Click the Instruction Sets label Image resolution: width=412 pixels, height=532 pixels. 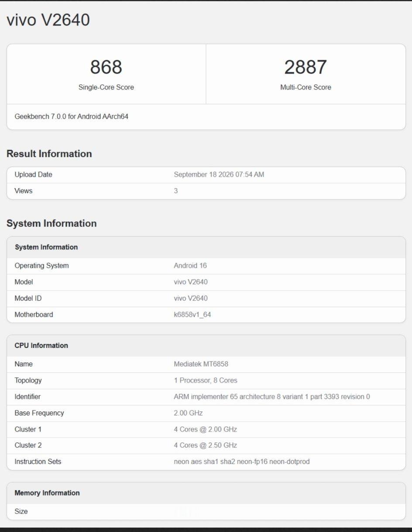pos(38,462)
